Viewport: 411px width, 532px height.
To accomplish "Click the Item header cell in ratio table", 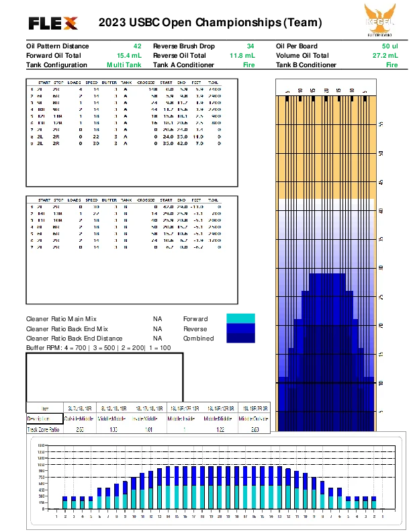I will [45, 408].
